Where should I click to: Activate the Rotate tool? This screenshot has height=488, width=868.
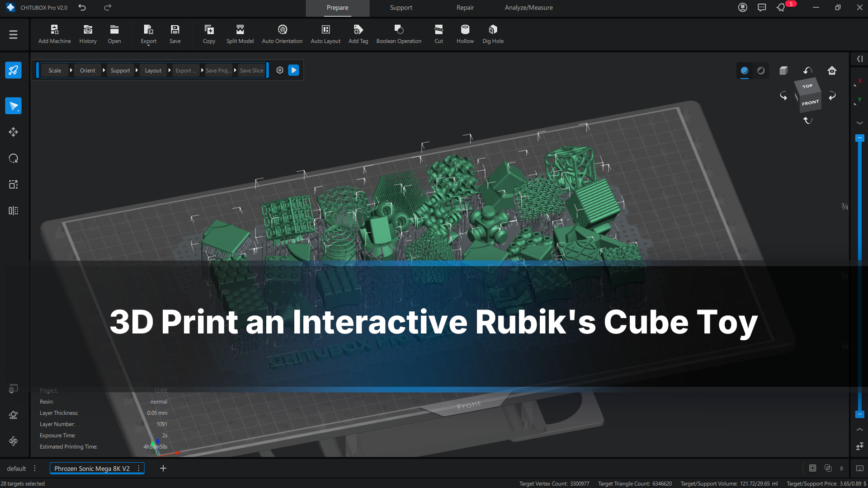click(x=13, y=158)
